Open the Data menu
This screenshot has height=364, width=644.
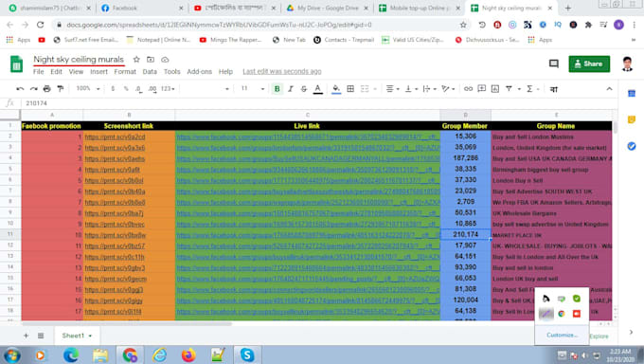(x=150, y=71)
